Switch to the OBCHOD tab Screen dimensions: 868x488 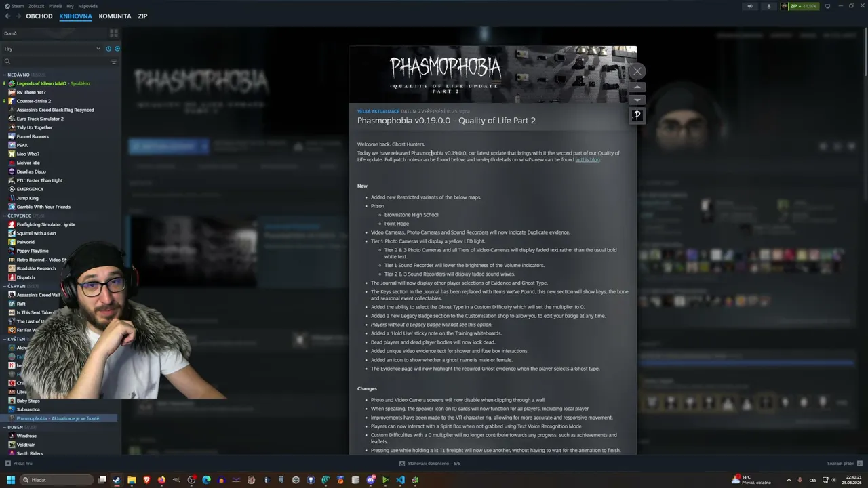tap(39, 16)
